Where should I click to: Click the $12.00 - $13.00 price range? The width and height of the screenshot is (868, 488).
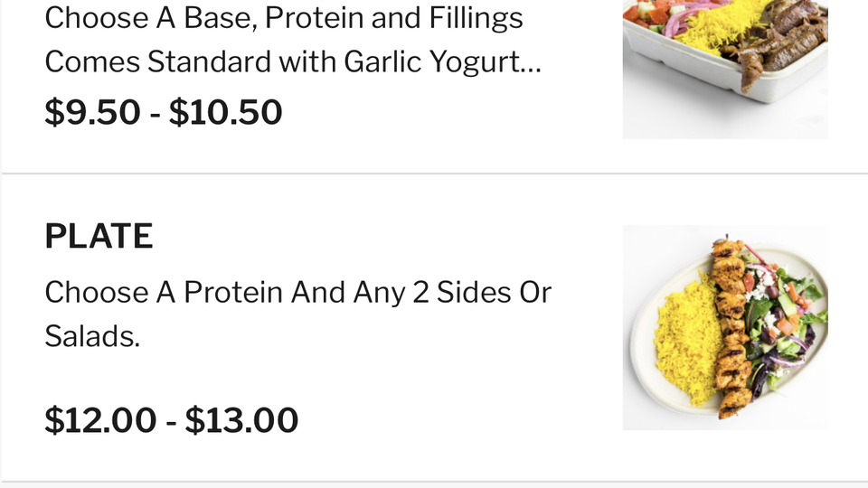click(x=172, y=420)
